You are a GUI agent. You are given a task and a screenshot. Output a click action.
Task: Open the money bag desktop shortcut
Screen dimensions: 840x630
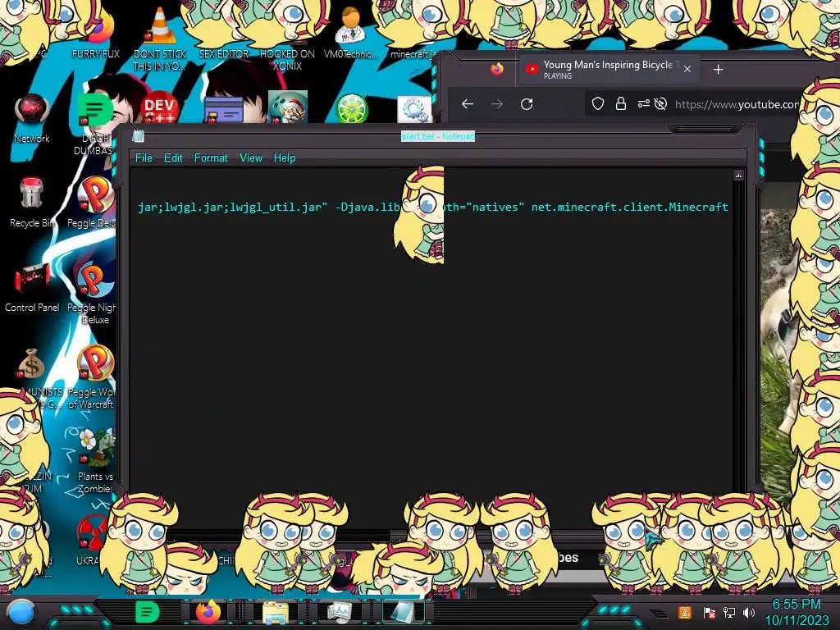pos(31,364)
